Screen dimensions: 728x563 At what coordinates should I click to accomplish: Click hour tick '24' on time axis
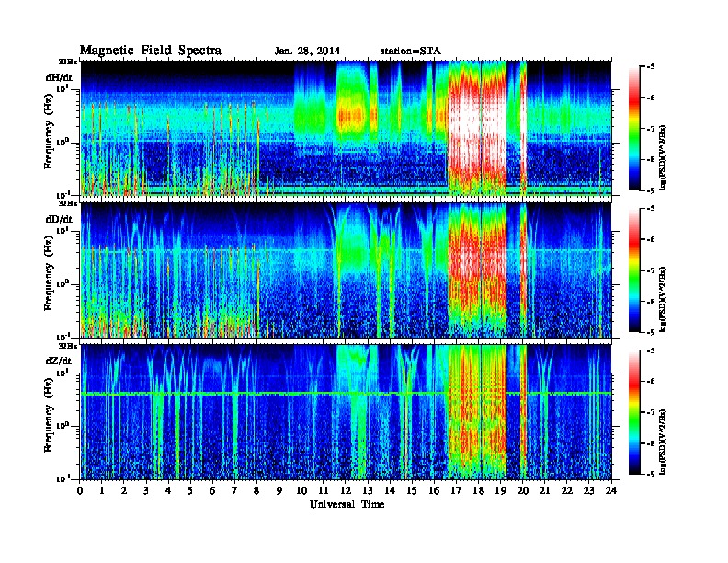611,491
